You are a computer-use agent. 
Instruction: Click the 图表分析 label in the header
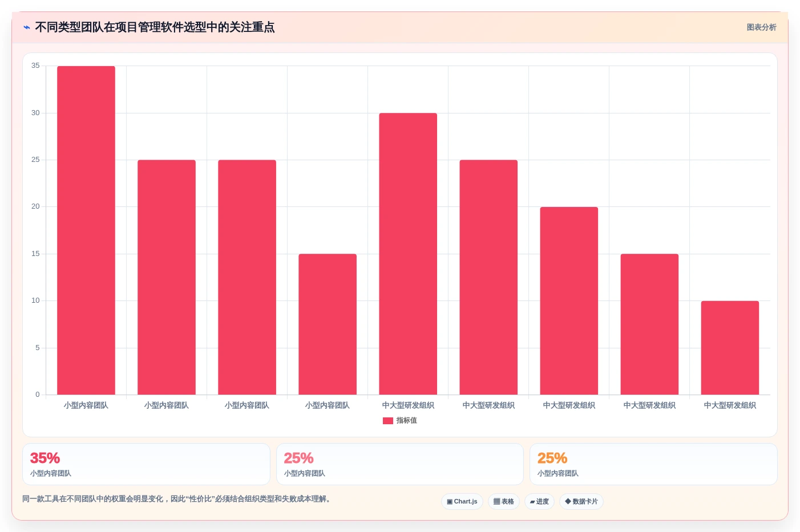pos(761,27)
